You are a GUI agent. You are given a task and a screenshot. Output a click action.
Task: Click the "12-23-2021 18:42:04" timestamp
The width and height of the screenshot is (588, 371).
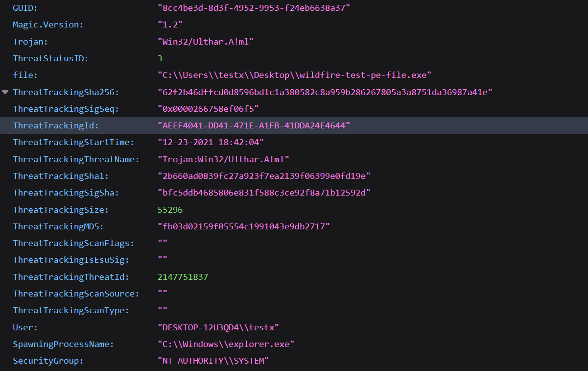211,142
